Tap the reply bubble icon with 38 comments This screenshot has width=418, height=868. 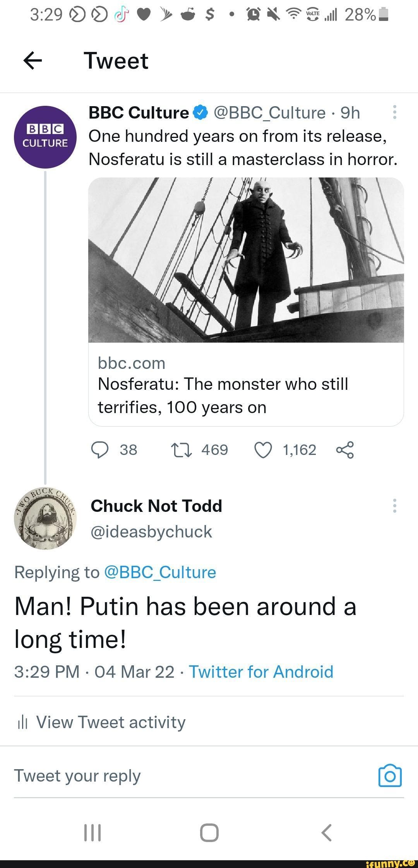(x=100, y=450)
